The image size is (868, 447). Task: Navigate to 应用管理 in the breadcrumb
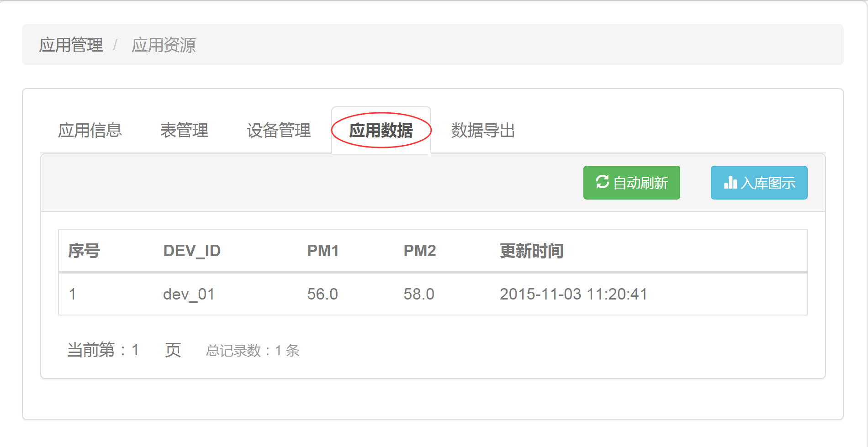(x=71, y=45)
